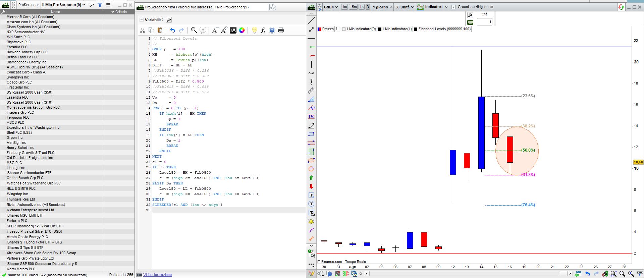Image resolution: width=644 pixels, height=278 pixels.
Task: Click the Indicatori button
Action: tap(433, 7)
